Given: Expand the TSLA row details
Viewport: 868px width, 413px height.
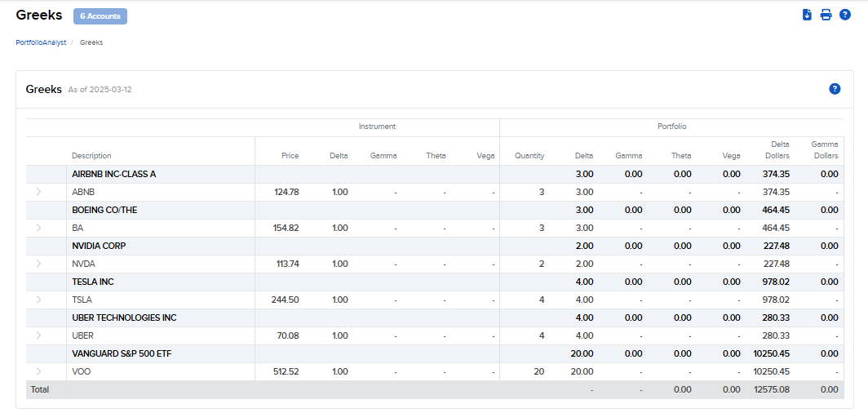Looking at the screenshot, I should (38, 300).
